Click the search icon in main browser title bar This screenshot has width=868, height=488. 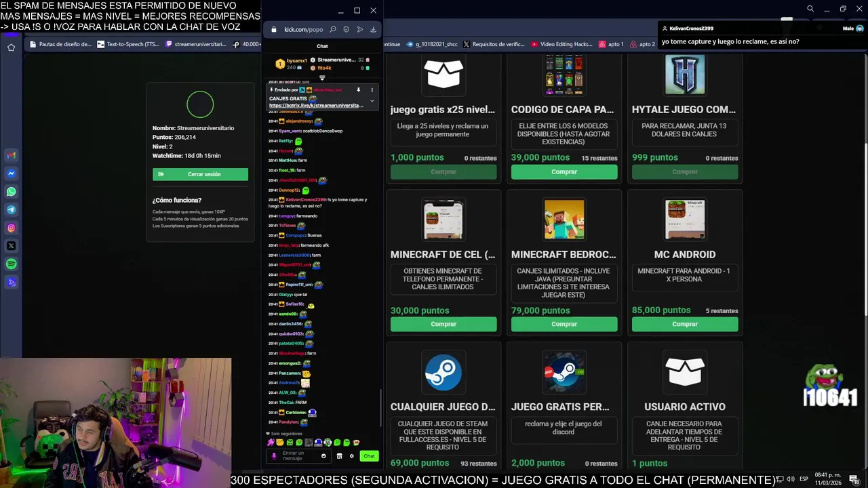click(x=810, y=9)
